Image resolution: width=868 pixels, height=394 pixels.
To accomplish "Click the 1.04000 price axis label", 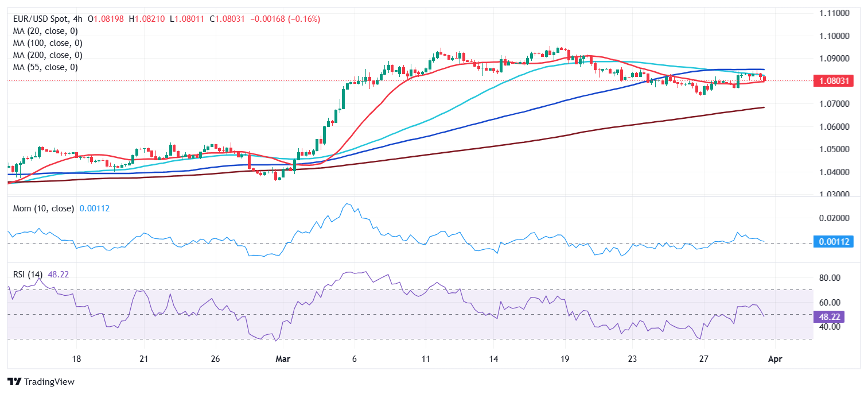I will [834, 172].
